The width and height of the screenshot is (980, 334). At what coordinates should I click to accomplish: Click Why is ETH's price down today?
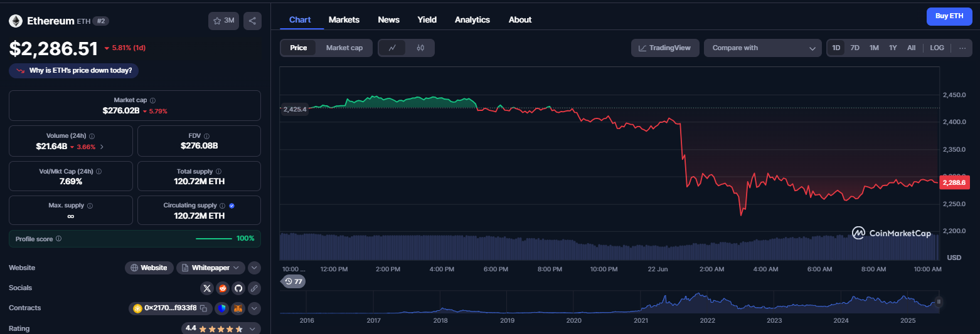(74, 70)
